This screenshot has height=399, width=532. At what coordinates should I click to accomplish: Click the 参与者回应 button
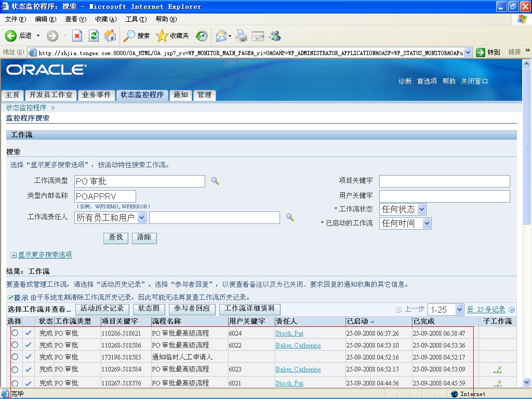click(192, 309)
